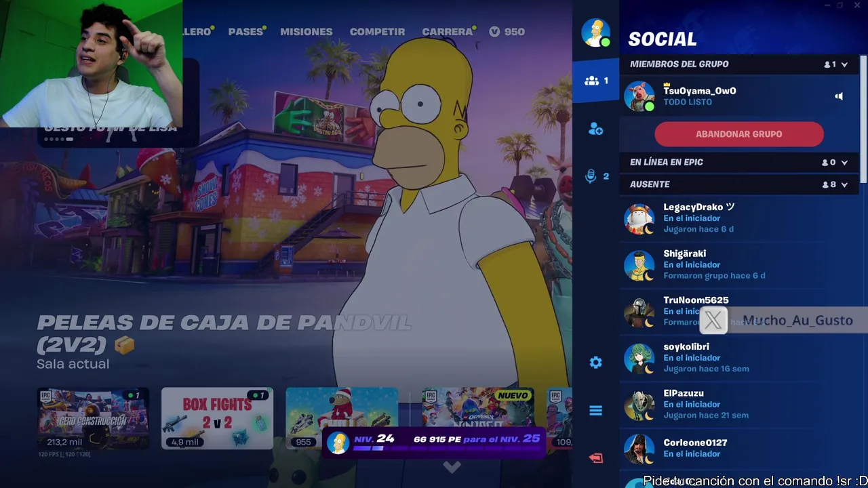Click soykolibri's avatar

[x=639, y=359]
